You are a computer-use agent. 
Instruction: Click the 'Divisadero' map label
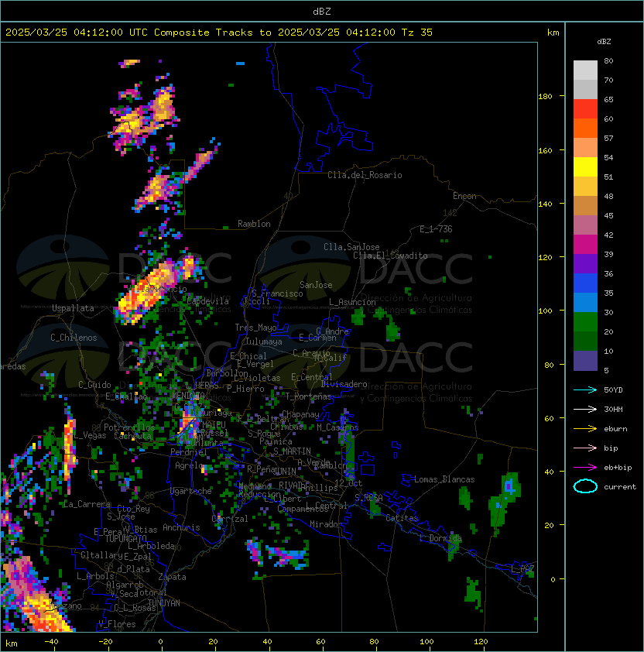pos(344,384)
